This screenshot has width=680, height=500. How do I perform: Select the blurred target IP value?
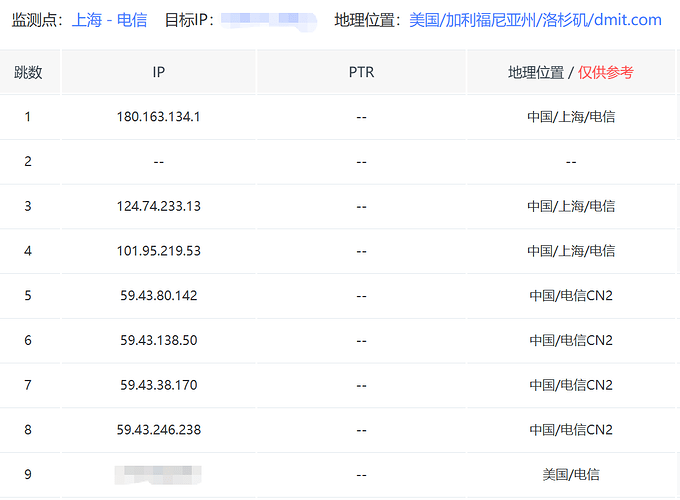pos(268,21)
